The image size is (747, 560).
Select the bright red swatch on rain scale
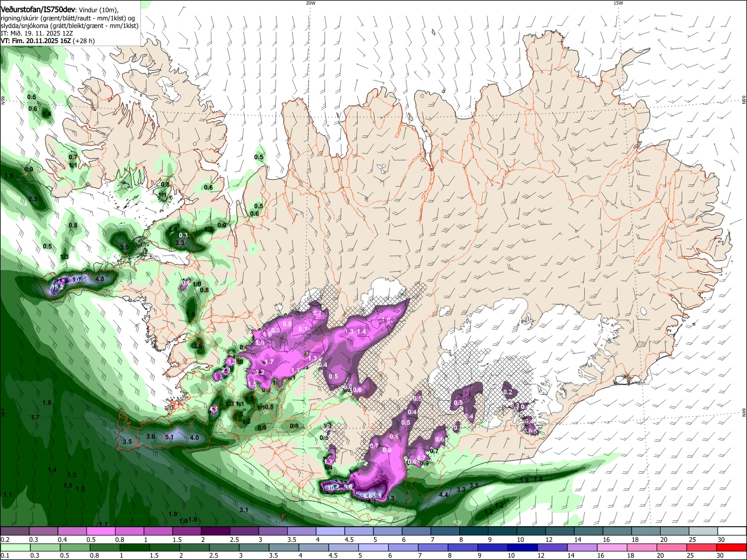732,548
